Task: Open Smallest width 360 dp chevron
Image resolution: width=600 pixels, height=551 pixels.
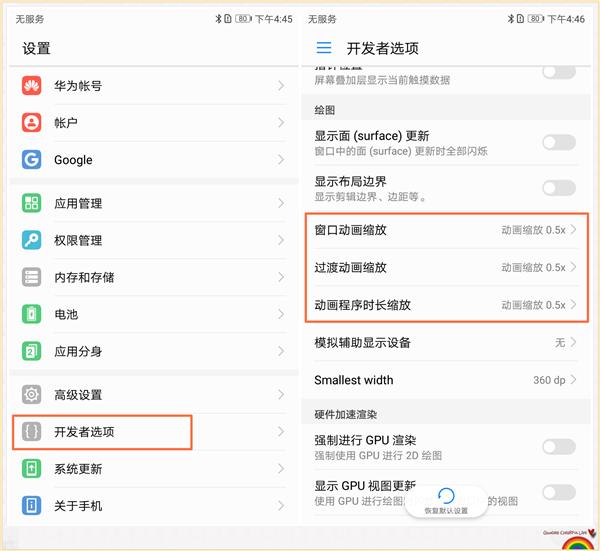Action: [x=573, y=380]
